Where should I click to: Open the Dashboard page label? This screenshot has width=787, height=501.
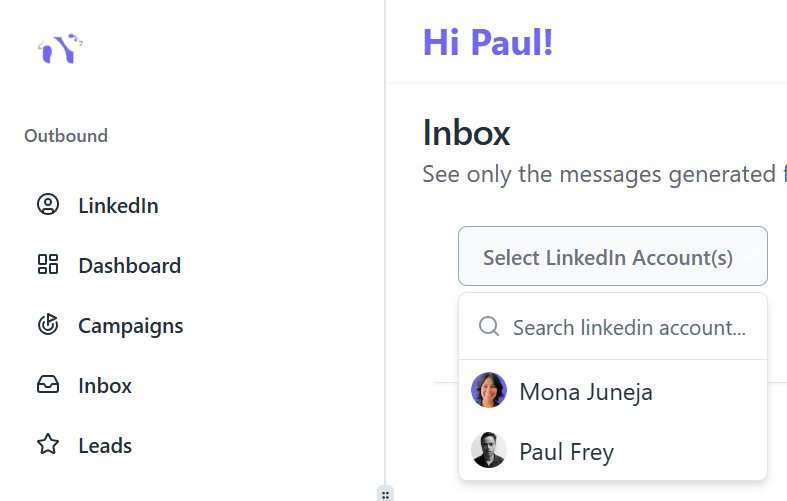[129, 265]
